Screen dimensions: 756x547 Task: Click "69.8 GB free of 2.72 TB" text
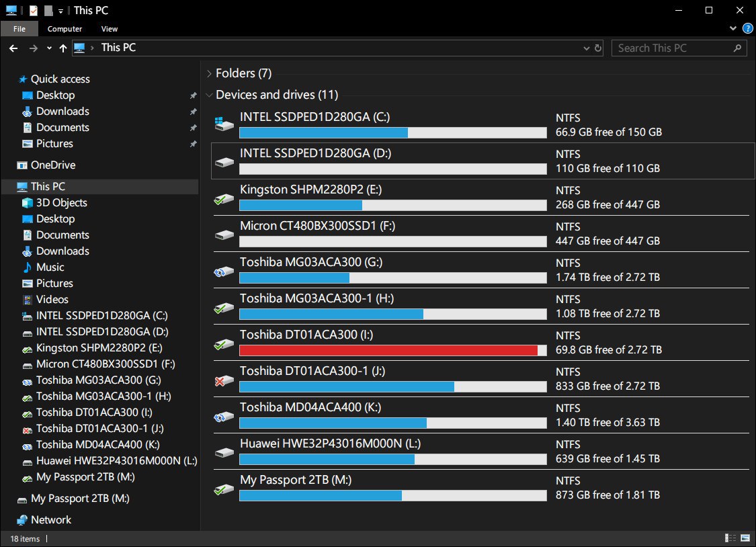[608, 350]
